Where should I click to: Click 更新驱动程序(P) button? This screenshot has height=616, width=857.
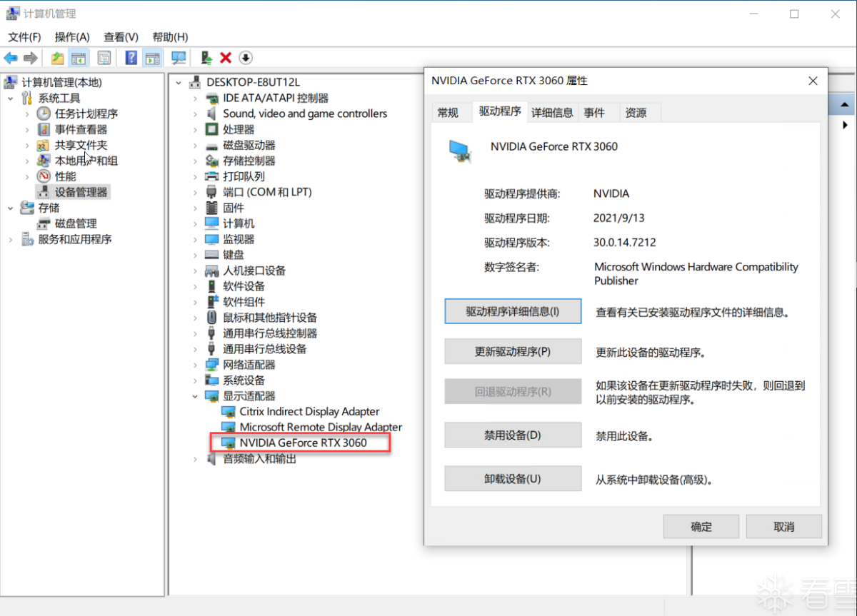[x=513, y=351]
